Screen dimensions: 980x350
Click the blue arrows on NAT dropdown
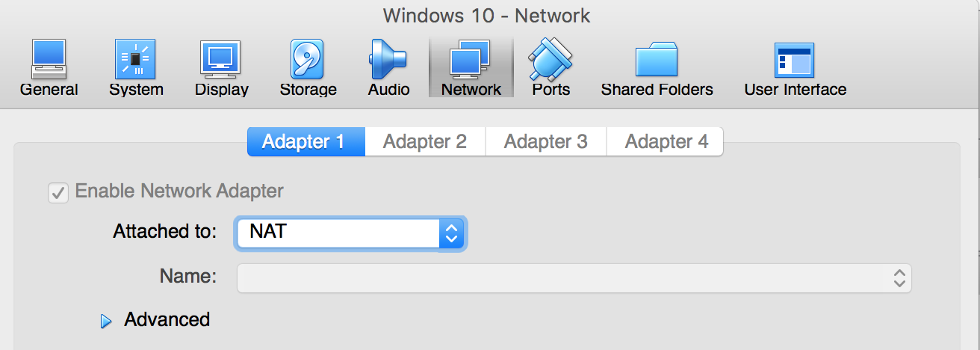coord(450,233)
